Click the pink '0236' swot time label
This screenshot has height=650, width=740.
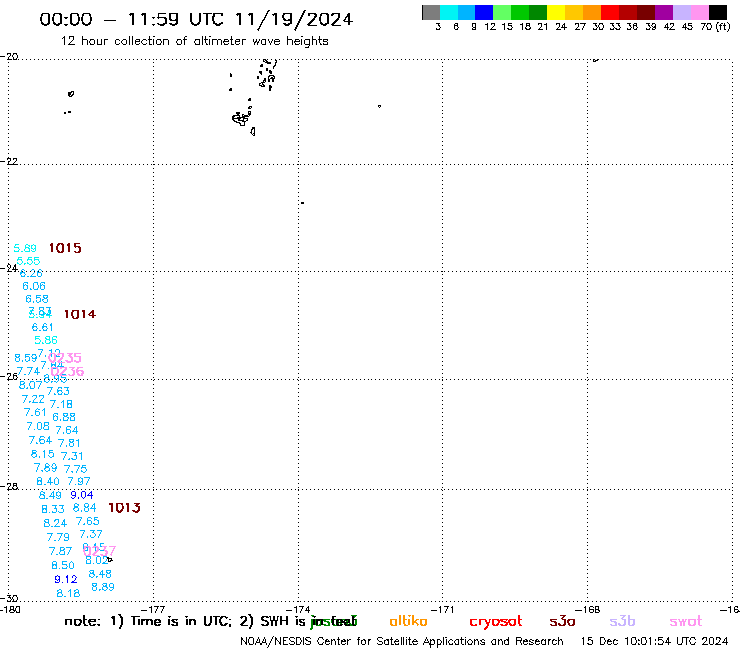coord(67,371)
